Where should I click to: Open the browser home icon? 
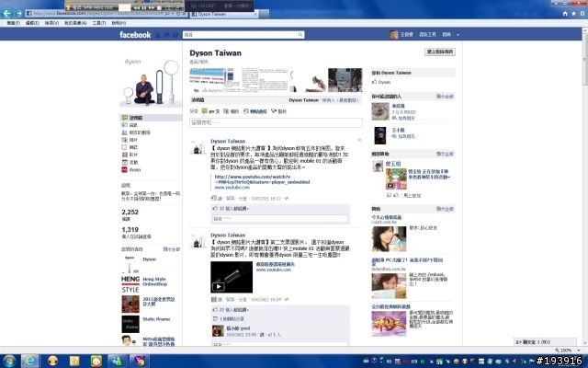(x=565, y=14)
